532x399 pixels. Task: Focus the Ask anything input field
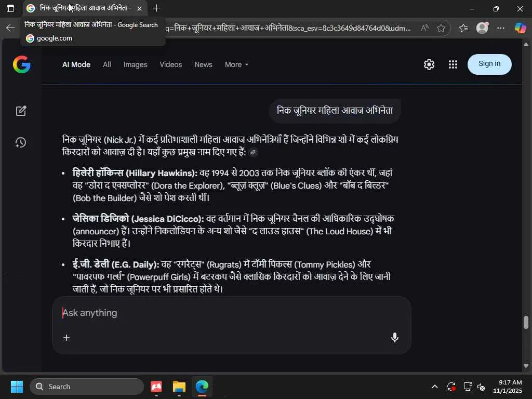(x=231, y=313)
